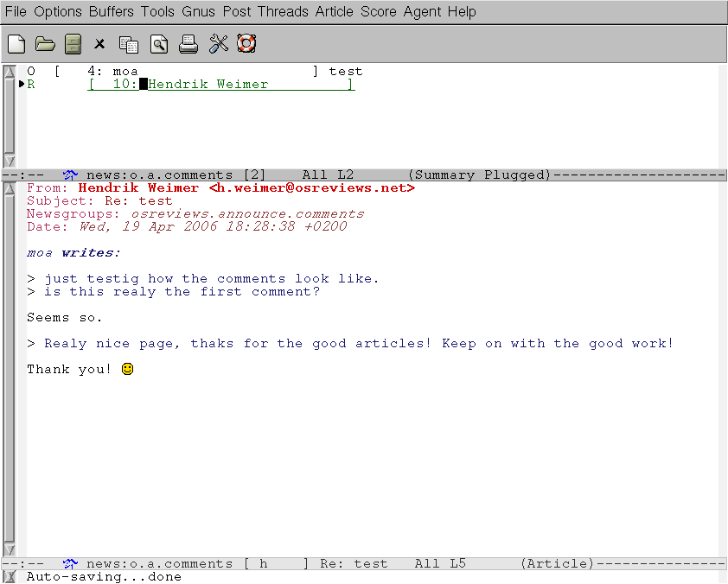Click the printer icon in toolbar

click(x=188, y=43)
